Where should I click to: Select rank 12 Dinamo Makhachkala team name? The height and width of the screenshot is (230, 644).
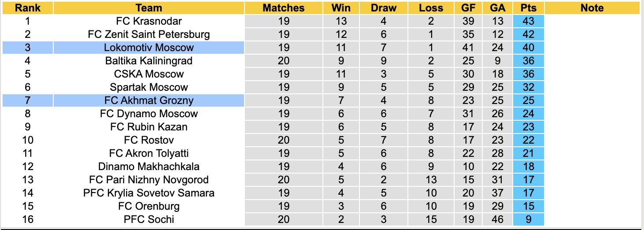[149, 167]
